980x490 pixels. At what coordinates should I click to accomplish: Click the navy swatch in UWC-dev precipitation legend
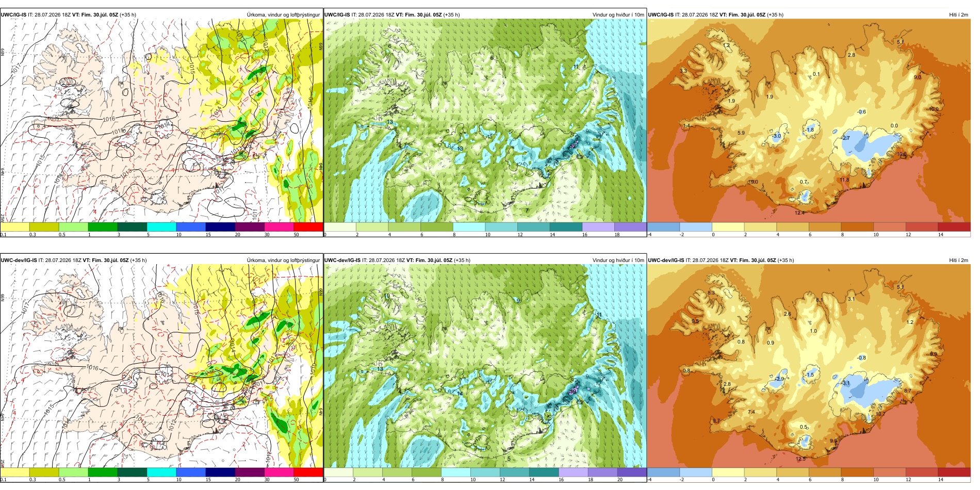220,472
